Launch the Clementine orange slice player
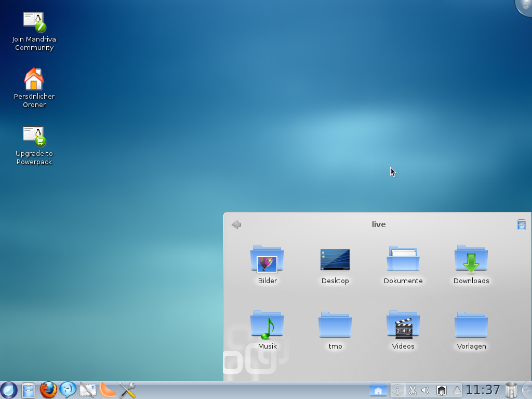The image size is (532, 399). click(x=108, y=390)
